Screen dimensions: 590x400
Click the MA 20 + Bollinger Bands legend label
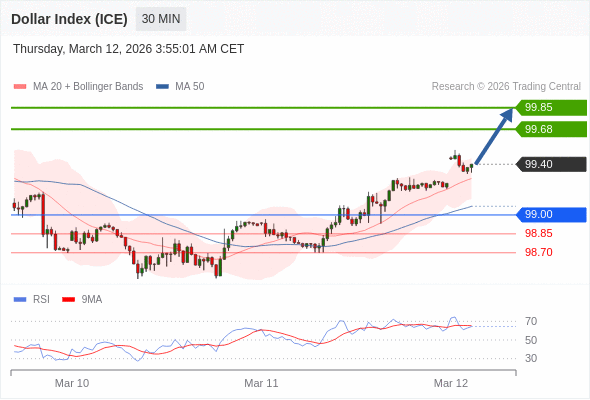pos(88,87)
